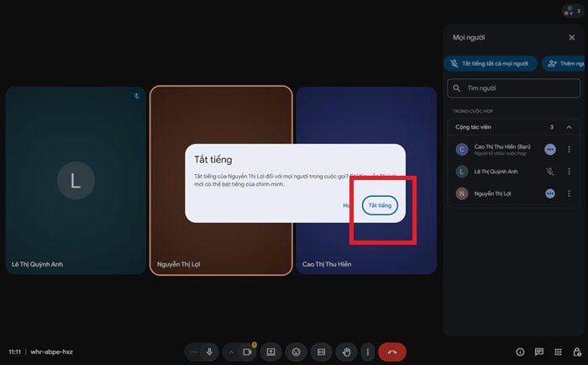This screenshot has height=365, width=588.
Task: Open the emoji reactions button
Action: click(297, 352)
